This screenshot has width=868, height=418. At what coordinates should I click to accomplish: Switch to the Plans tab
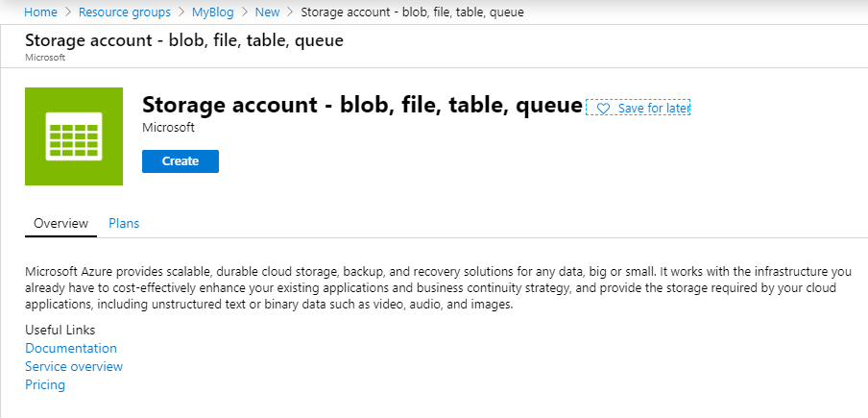(x=124, y=223)
